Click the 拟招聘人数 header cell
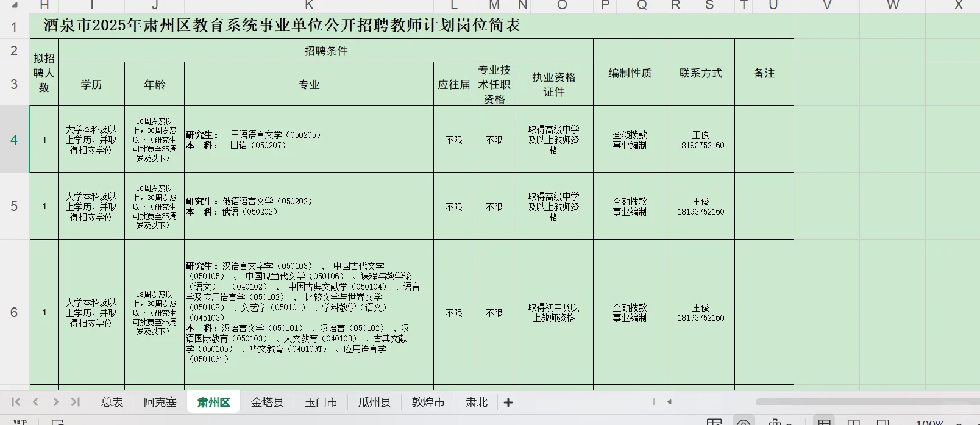This screenshot has height=425, width=980. click(x=44, y=73)
